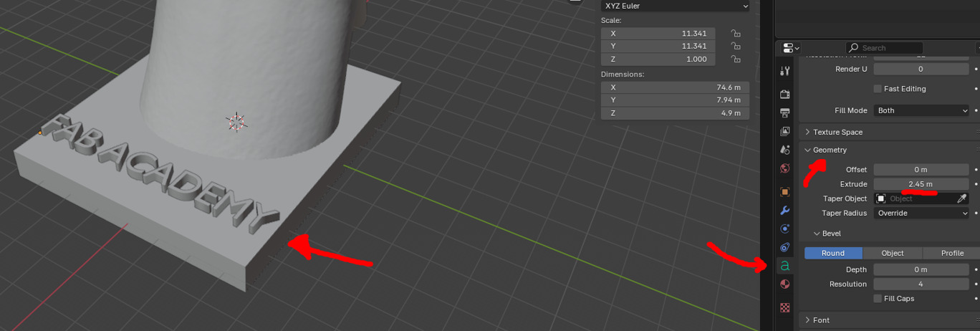980x331 pixels.
Task: Click the Taper Object eyedropper icon
Action: point(962,198)
